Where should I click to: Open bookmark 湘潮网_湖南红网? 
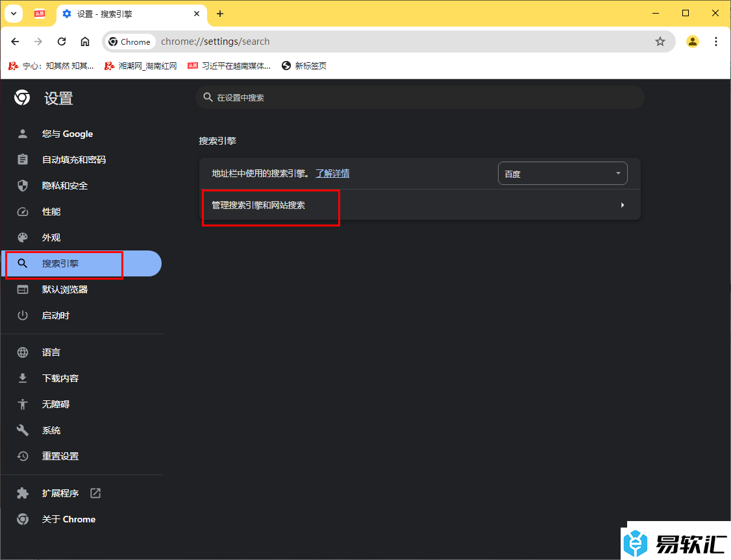click(141, 66)
